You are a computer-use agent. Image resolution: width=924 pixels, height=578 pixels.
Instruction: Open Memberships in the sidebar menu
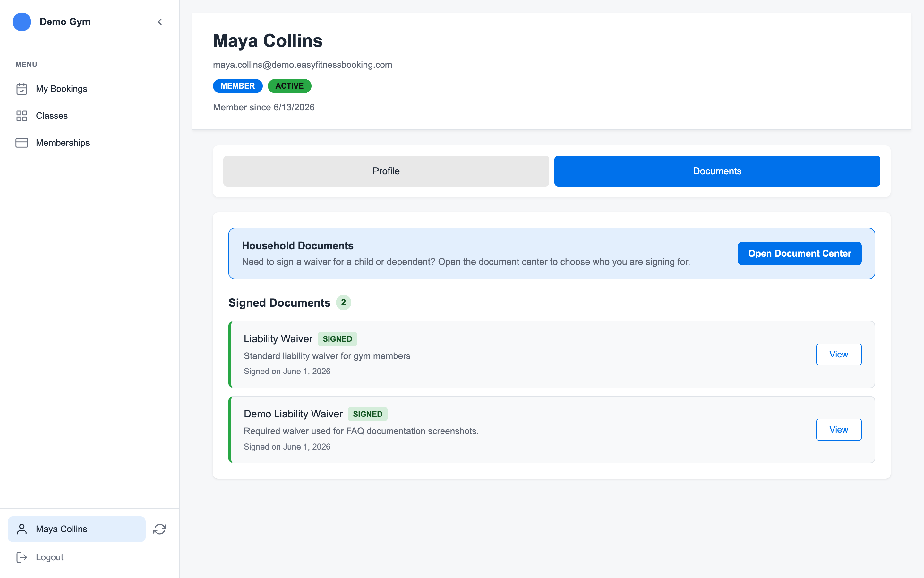(90, 143)
